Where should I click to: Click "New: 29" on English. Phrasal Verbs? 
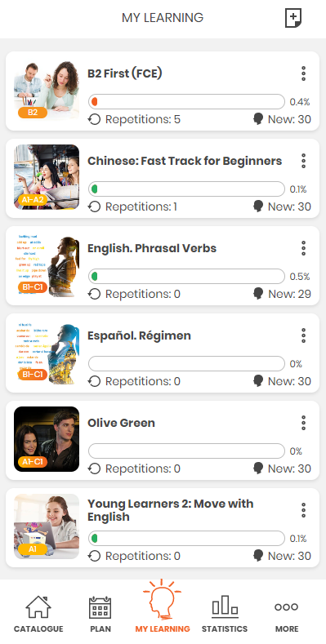click(x=289, y=294)
